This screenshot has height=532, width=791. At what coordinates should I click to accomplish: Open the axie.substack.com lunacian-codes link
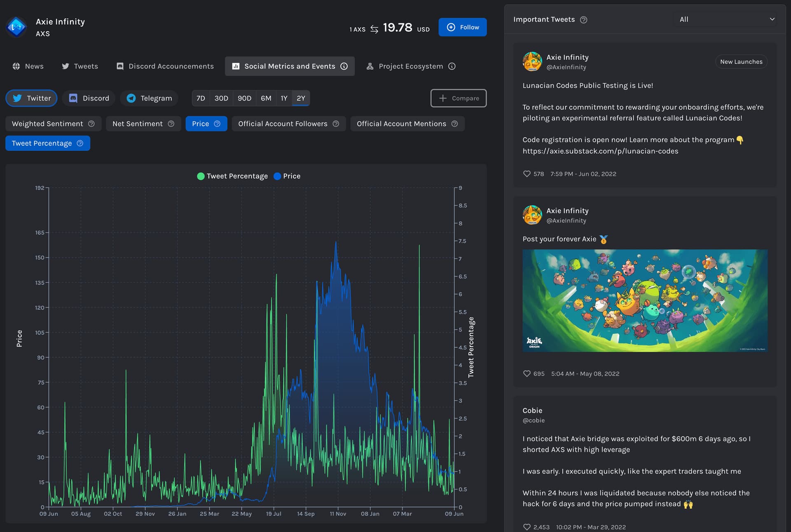tap(600, 151)
